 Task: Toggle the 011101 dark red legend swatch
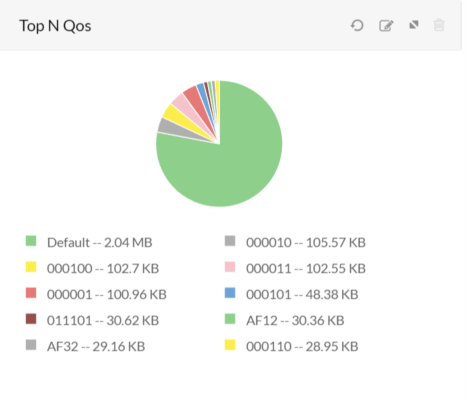tap(31, 319)
